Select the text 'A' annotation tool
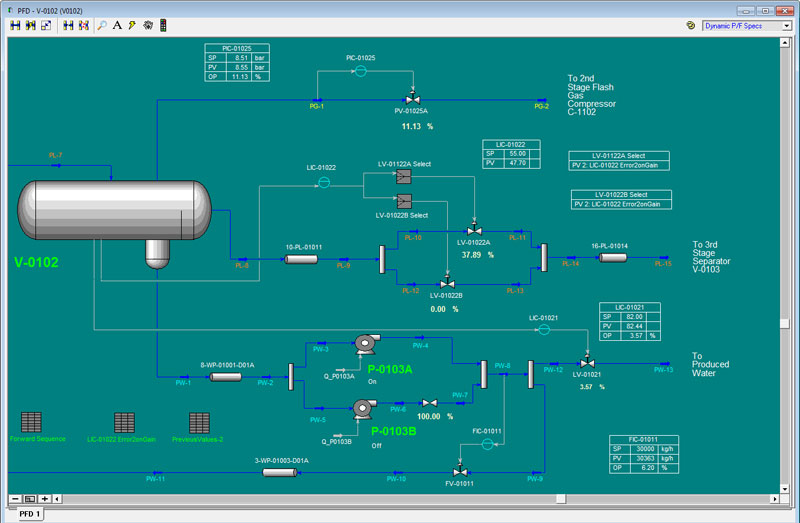800x523 pixels. [x=117, y=25]
